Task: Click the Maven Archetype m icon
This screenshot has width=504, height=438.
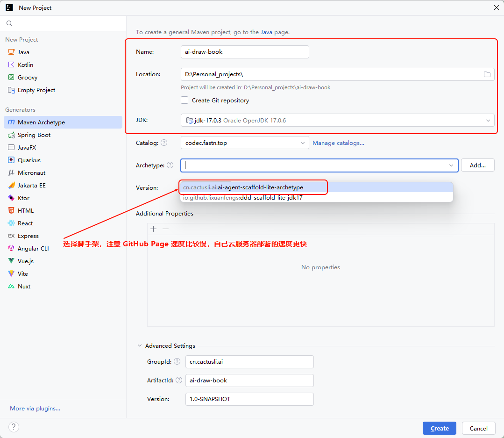Action: point(11,122)
